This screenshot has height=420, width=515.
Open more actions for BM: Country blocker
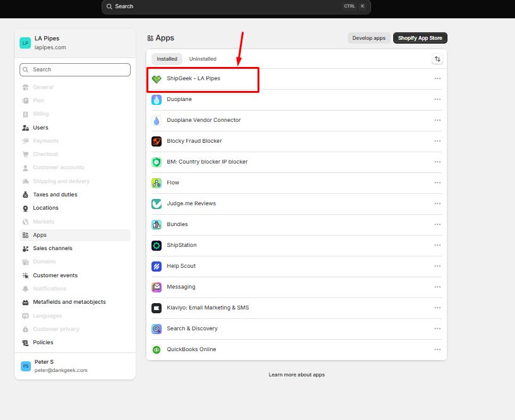437,162
